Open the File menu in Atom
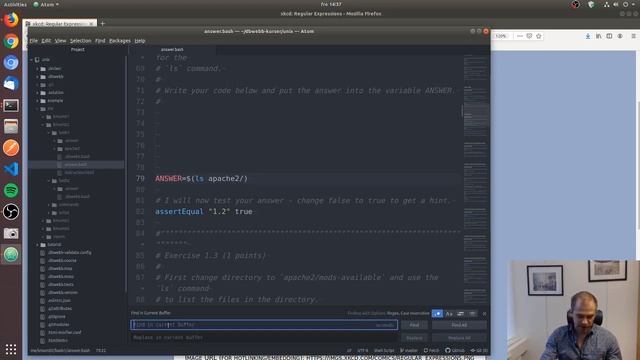This screenshot has width=640, height=360. point(34,41)
